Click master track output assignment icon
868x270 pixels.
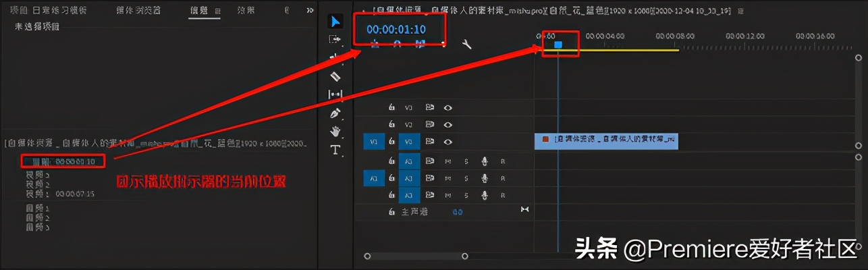click(x=525, y=210)
